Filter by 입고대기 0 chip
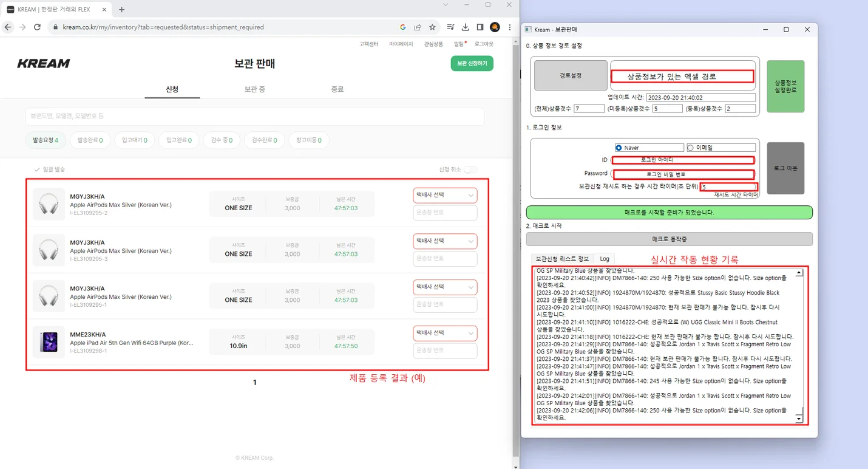Image resolution: width=868 pixels, height=469 pixels. [x=135, y=140]
